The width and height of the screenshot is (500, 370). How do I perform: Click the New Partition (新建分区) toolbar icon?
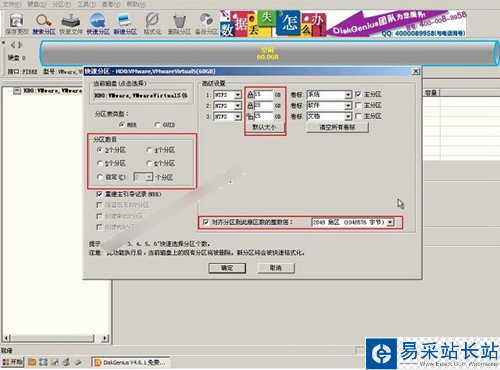click(x=125, y=24)
